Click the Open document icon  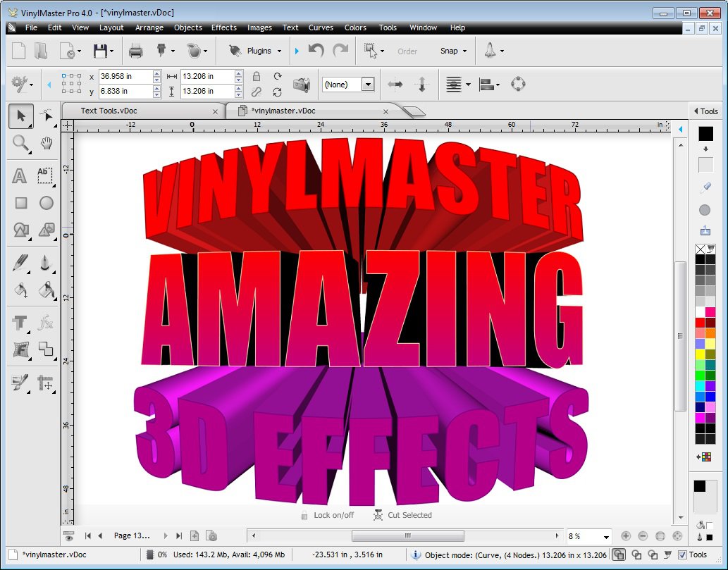point(42,51)
